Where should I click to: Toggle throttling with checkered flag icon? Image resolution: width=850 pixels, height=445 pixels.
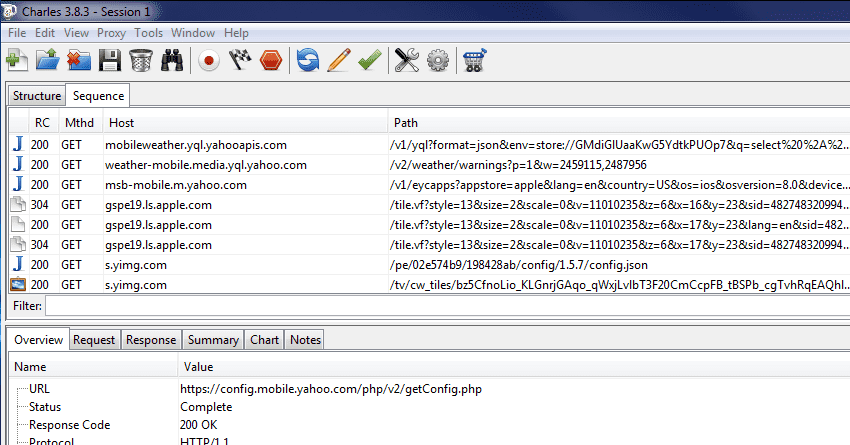click(240, 60)
